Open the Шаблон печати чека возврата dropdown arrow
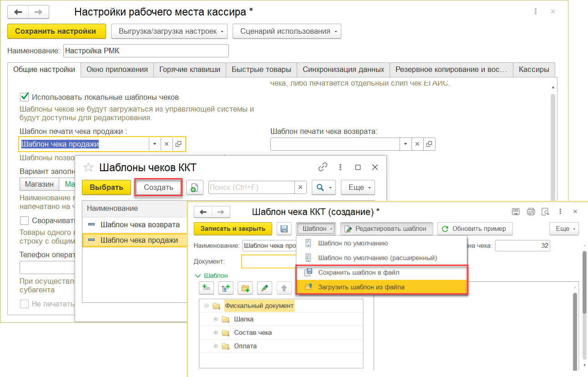Viewport: 588px width, 377px height. point(405,144)
